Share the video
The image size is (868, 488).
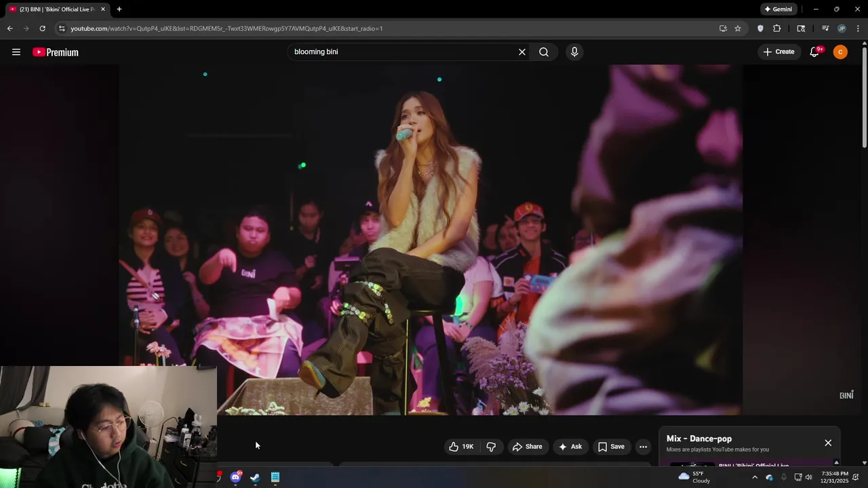pyautogui.click(x=528, y=447)
